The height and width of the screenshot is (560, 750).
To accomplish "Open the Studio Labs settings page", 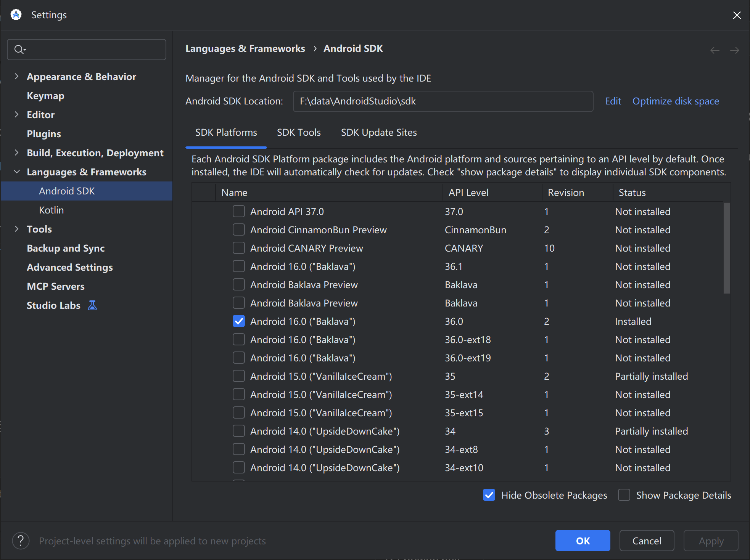I will [x=53, y=305].
